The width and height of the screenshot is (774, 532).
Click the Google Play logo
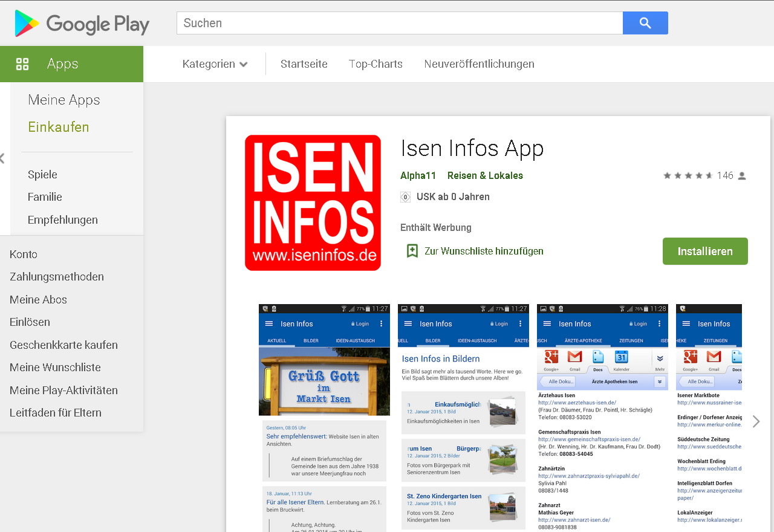click(x=82, y=24)
